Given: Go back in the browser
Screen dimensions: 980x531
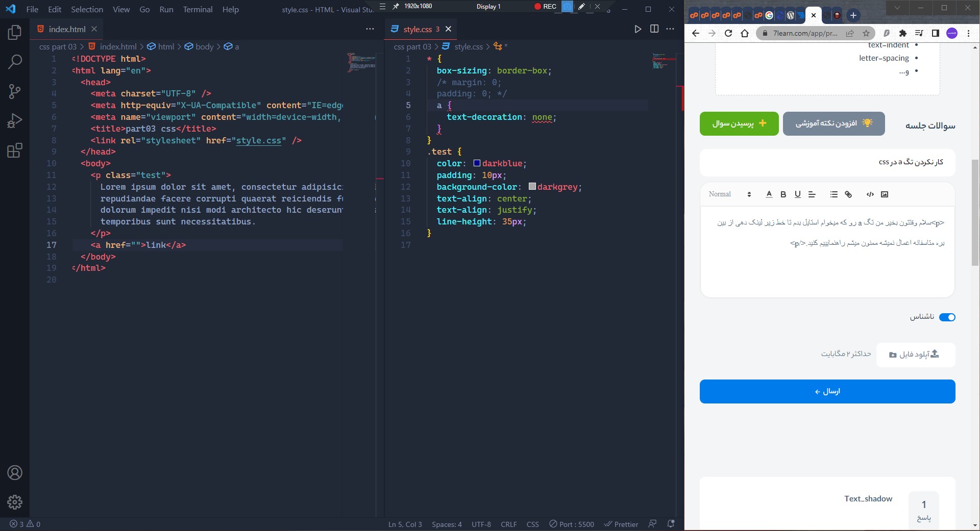Looking at the screenshot, I should coord(695,33).
